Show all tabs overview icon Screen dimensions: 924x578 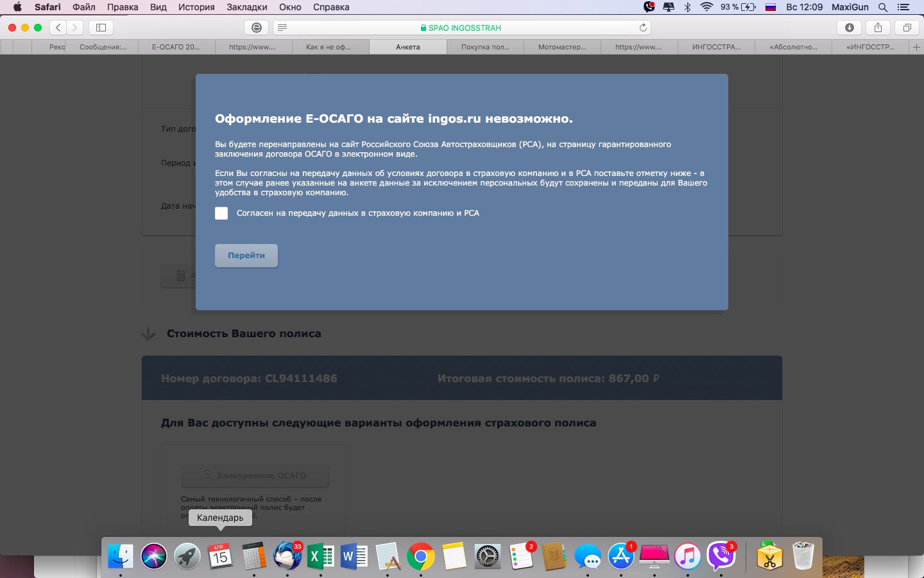pos(907,28)
